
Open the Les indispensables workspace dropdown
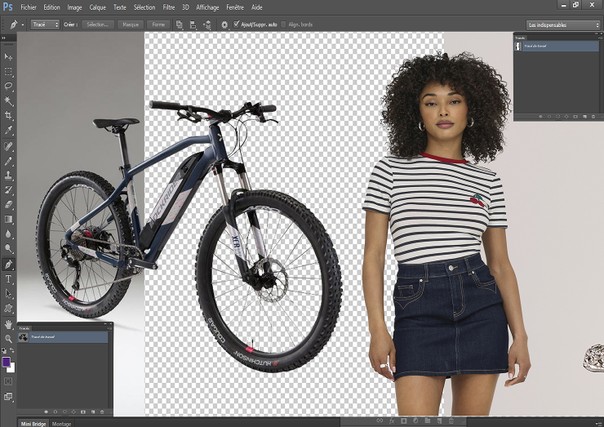[x=561, y=23]
